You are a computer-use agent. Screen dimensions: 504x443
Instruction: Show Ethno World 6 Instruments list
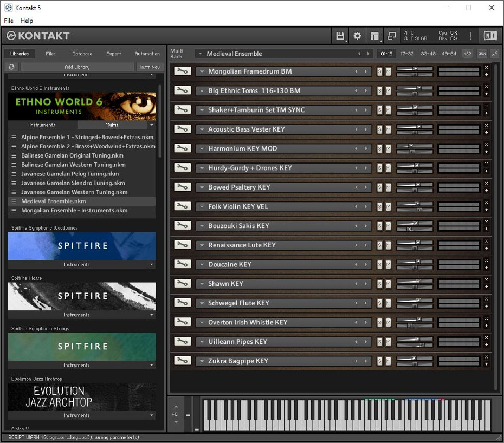[42, 125]
